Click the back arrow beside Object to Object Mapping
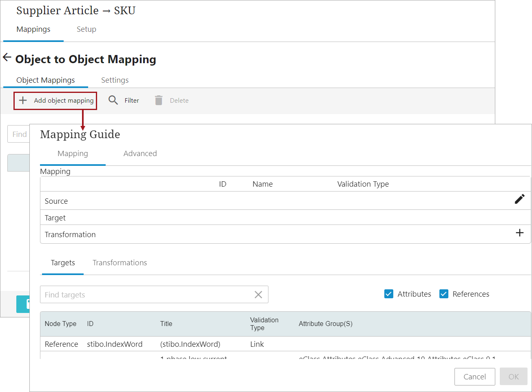 tap(7, 57)
